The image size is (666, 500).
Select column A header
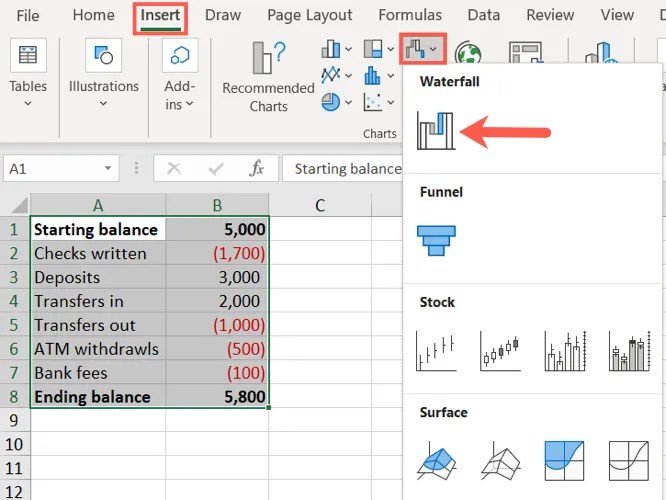pos(98,205)
